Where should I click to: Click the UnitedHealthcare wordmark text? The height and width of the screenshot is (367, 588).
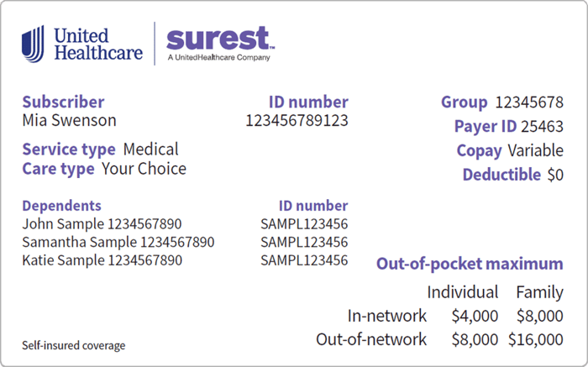[98, 45]
